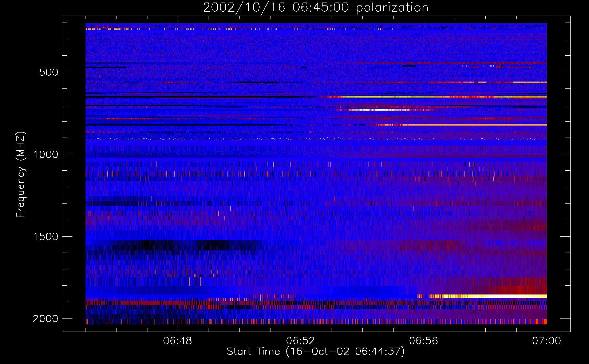
Task: Click the 06:52 time axis label
Action: tap(300, 341)
